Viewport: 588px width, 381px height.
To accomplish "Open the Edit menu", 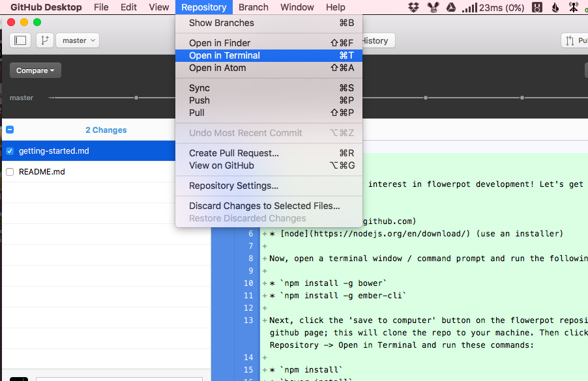I will pyautogui.click(x=128, y=7).
